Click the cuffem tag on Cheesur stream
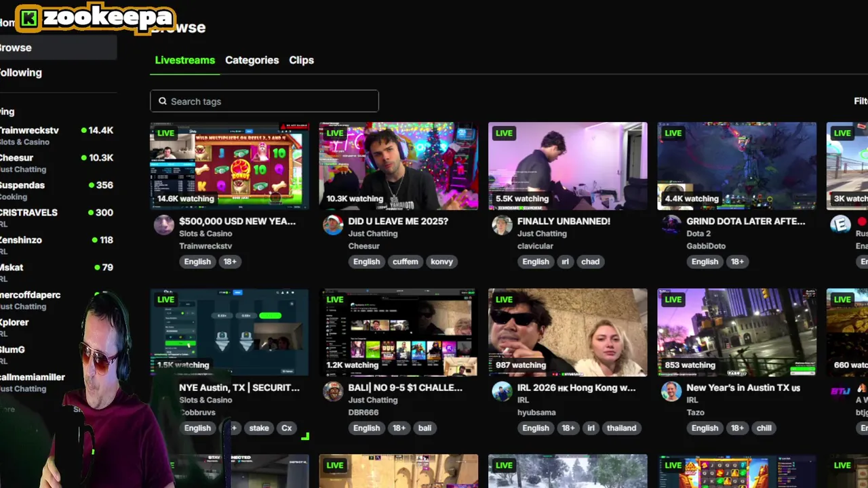The image size is (868, 488). (x=406, y=262)
